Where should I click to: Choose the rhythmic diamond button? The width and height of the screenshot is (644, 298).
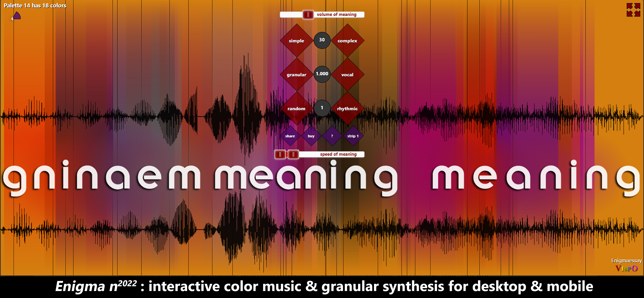tap(347, 108)
